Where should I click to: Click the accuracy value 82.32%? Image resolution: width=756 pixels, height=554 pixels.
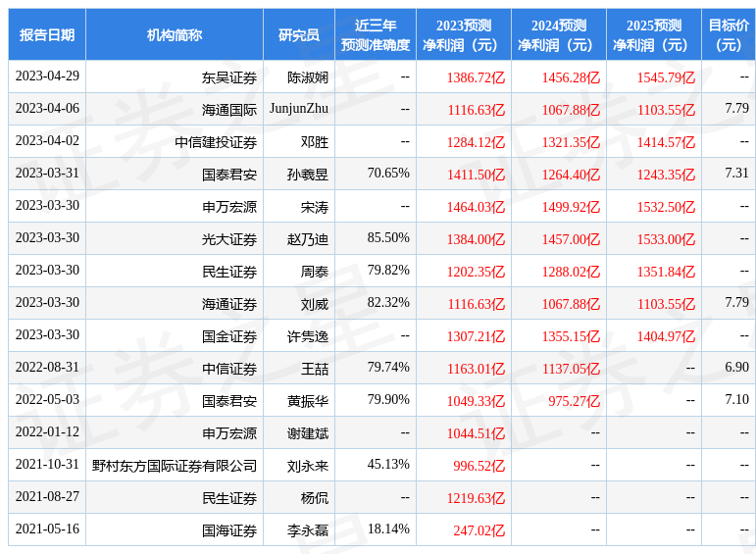coord(388,302)
